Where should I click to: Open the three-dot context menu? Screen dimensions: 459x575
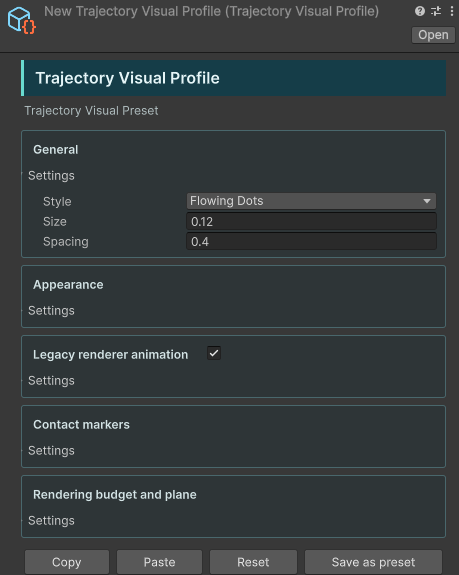tap(452, 11)
